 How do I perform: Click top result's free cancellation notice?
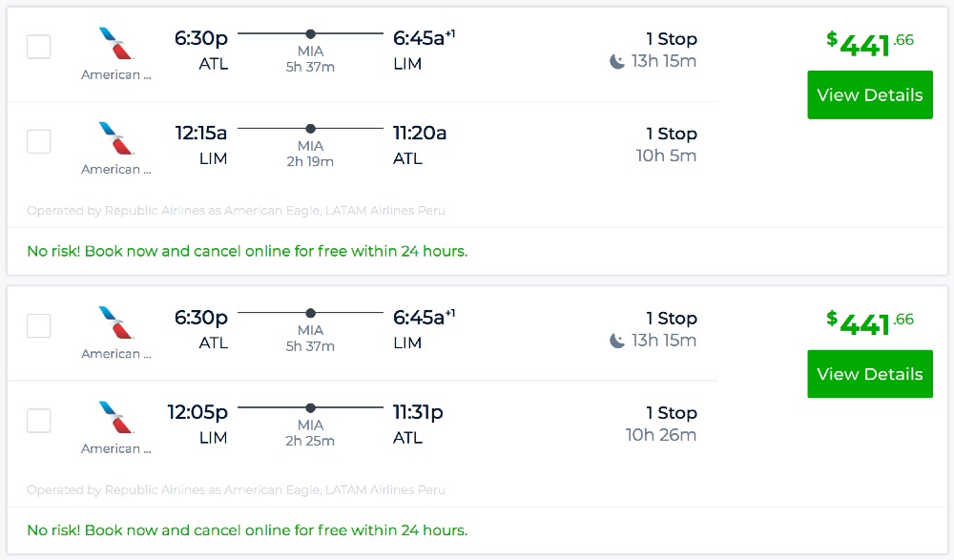point(247,252)
